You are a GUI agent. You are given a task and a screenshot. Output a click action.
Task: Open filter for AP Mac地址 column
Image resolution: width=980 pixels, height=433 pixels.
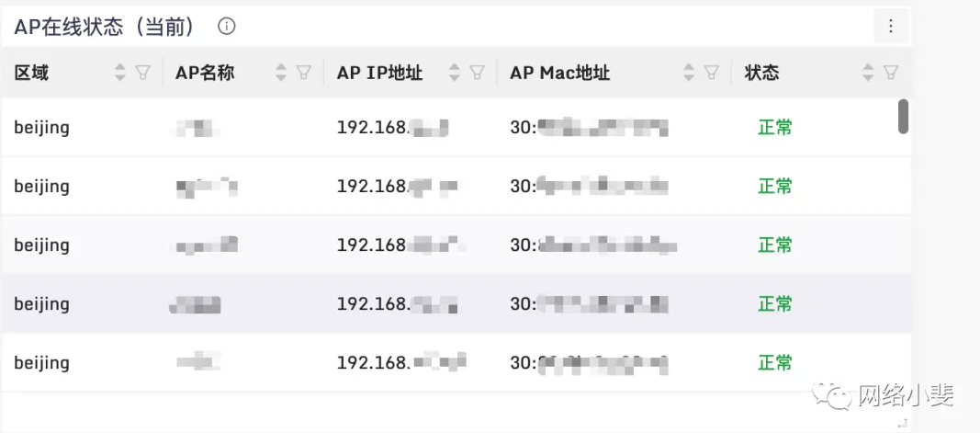[711, 73]
